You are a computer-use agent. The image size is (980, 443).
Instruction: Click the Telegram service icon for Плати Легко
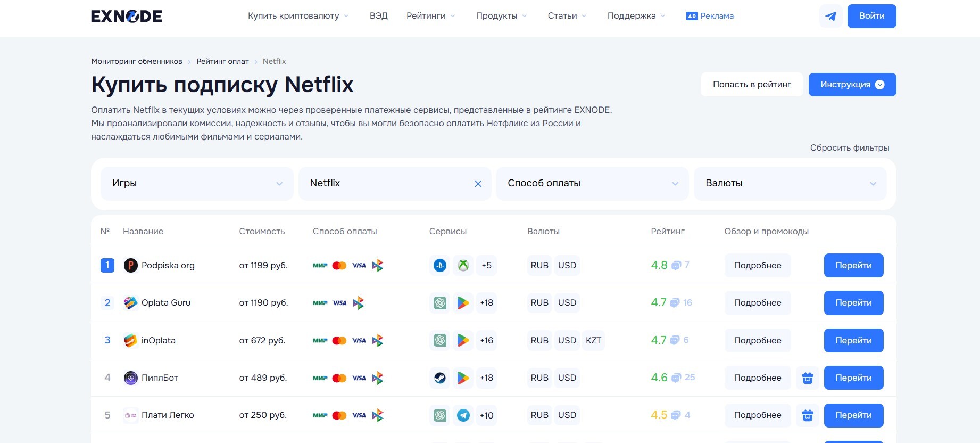click(x=463, y=415)
